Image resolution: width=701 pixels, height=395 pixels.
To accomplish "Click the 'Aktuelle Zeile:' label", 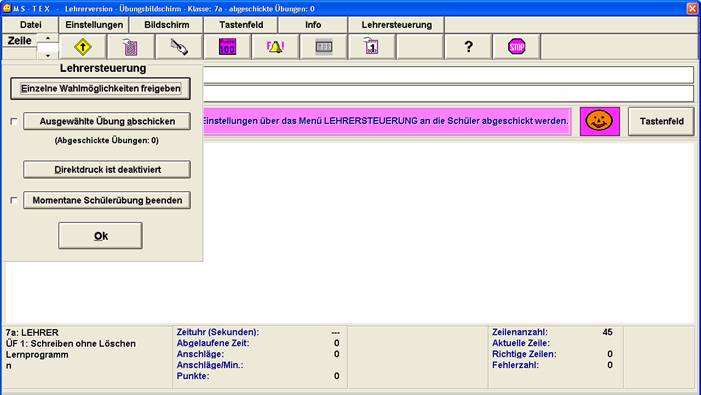I will [x=521, y=343].
